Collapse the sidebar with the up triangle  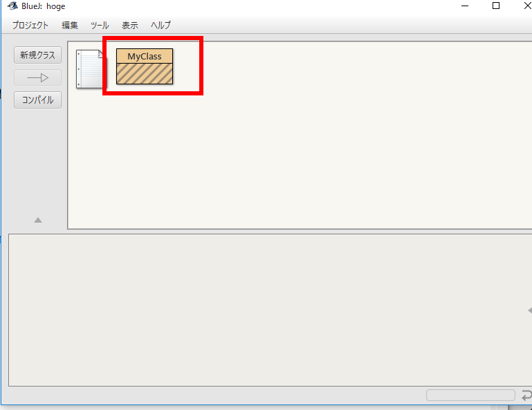[x=38, y=220]
